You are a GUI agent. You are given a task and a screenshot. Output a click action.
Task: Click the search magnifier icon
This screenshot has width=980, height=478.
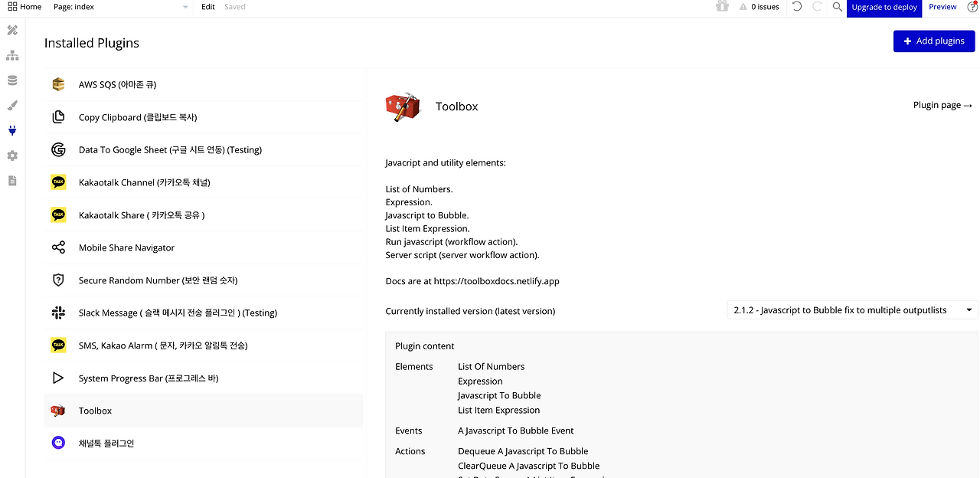click(837, 7)
